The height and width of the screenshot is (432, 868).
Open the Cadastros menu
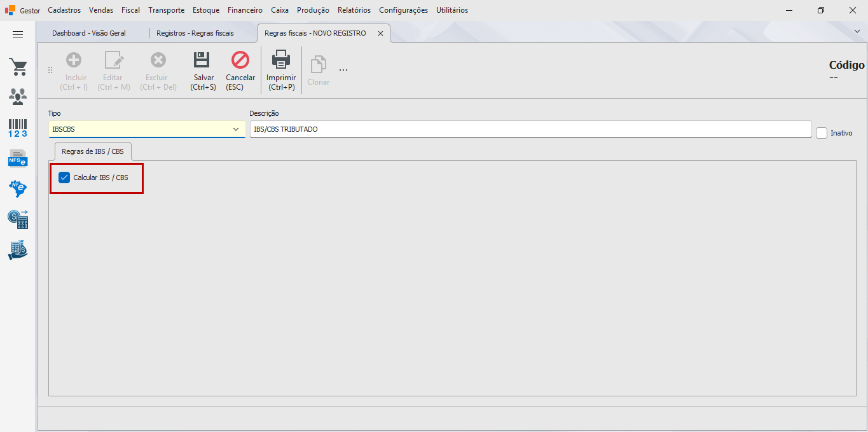tap(64, 10)
